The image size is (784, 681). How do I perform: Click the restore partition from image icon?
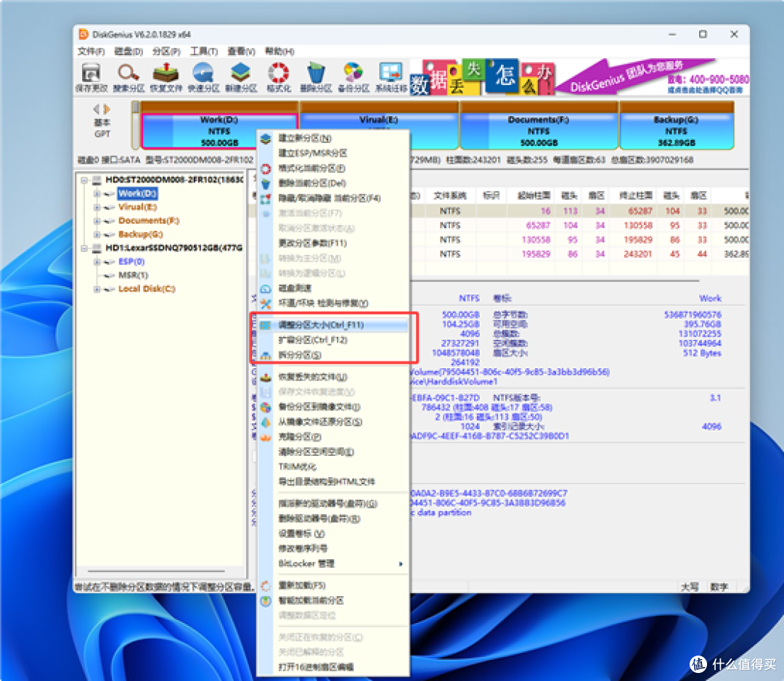coord(266,422)
